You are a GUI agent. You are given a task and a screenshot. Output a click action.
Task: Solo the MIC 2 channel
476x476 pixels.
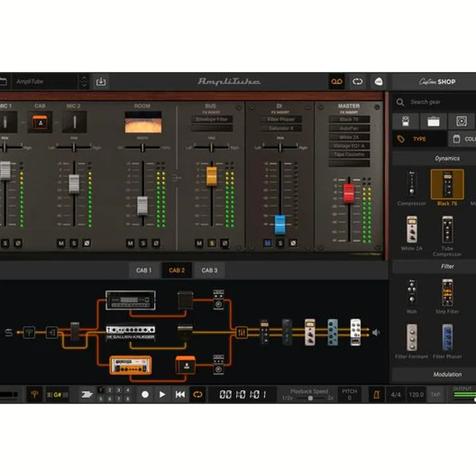click(74, 243)
